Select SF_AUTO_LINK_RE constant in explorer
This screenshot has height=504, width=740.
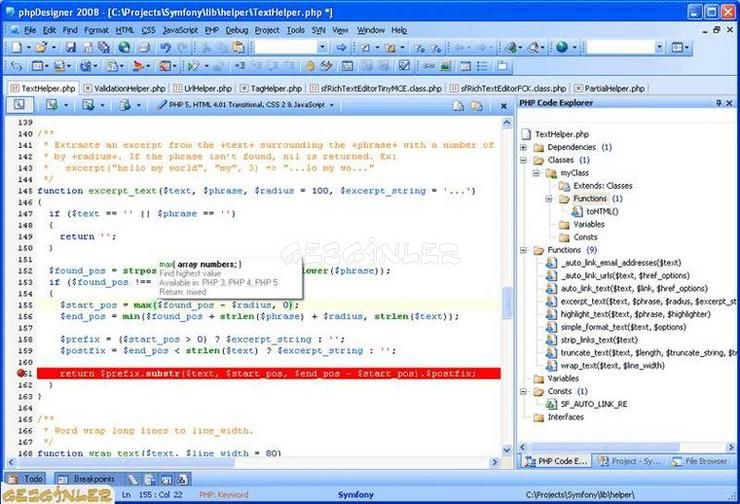point(593,404)
